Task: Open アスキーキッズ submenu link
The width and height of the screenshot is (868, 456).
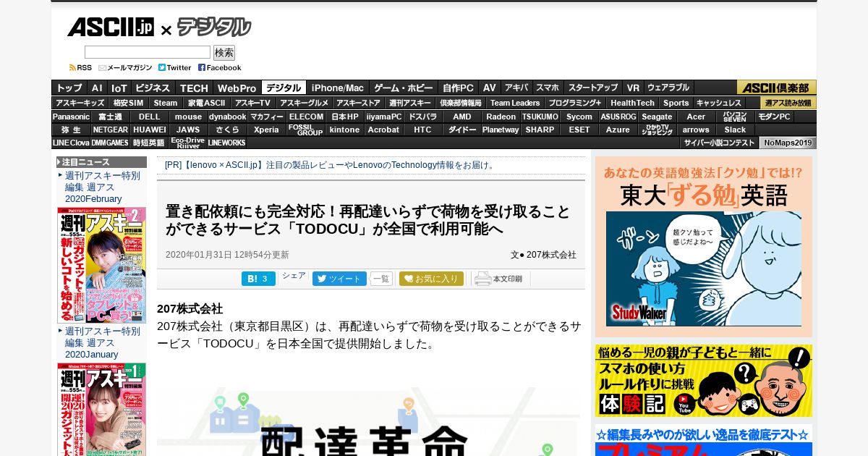Action: point(80,103)
